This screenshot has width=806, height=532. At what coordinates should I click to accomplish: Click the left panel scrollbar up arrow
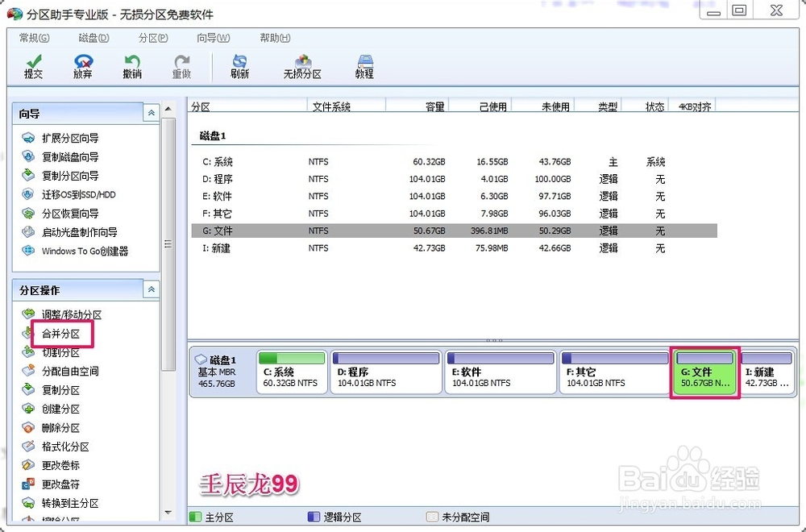point(168,109)
